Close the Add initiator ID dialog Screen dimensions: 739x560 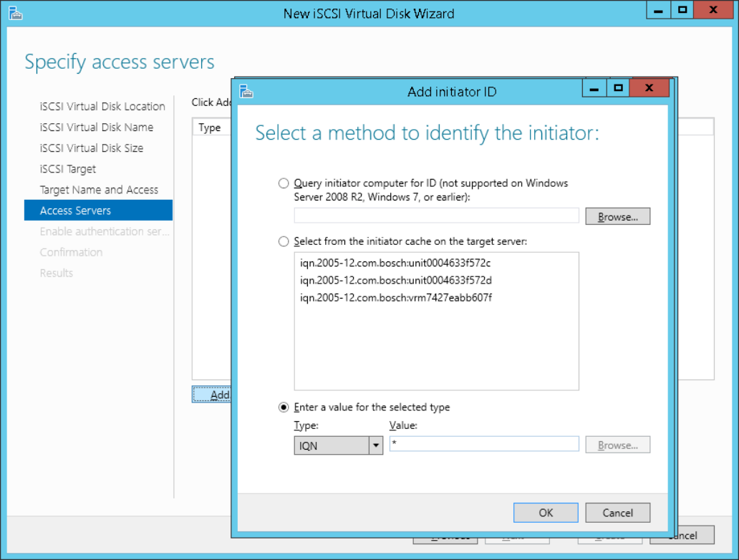click(x=649, y=88)
